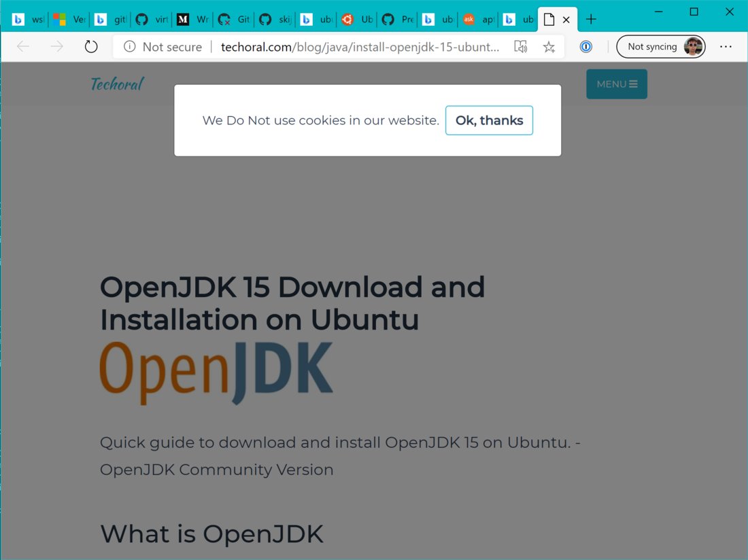Switch to the Ubuntu 'Ub' tab
Image resolution: width=748 pixels, height=560 pixels.
[356, 20]
